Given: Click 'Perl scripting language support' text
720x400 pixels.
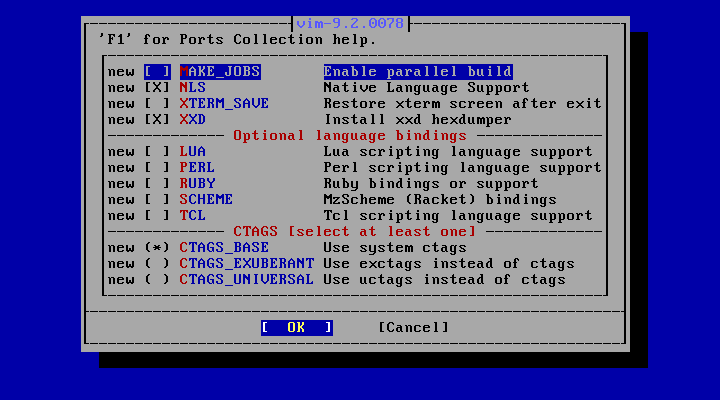Looking at the screenshot, I should pos(462,168).
